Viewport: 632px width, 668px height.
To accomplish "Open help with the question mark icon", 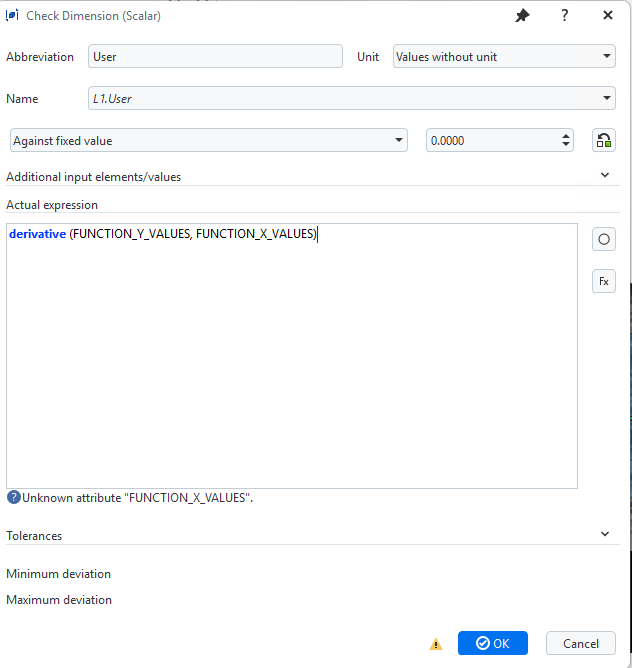I will click(565, 16).
